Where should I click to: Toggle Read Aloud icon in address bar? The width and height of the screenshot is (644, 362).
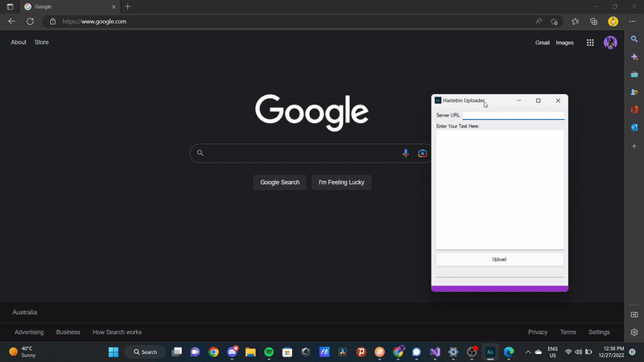click(539, 22)
